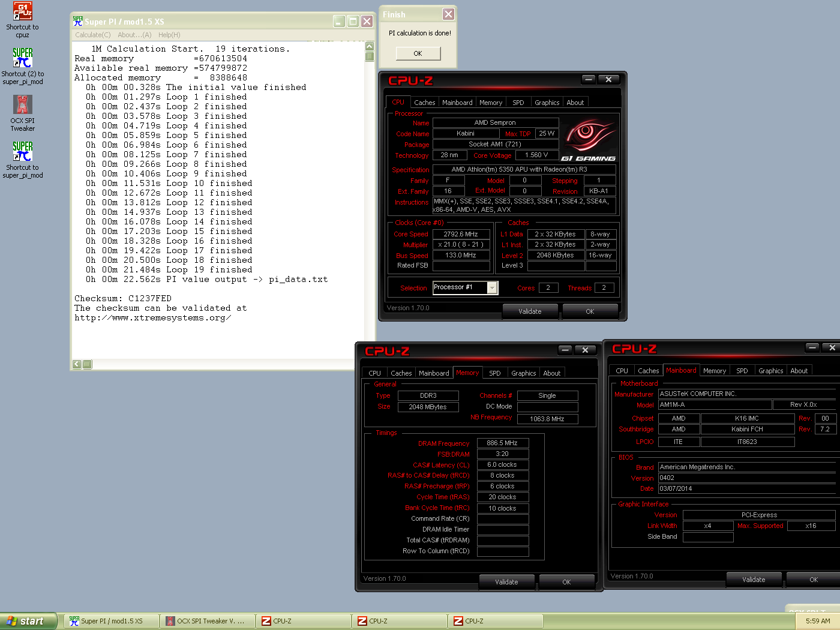Switch to Memory tab in CPU-Z CPU window
The height and width of the screenshot is (630, 840).
click(x=491, y=103)
